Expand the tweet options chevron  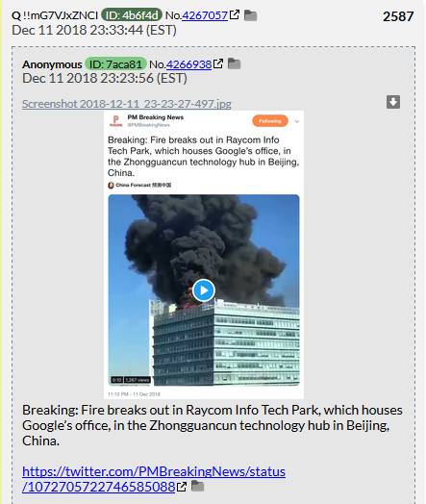[297, 121]
